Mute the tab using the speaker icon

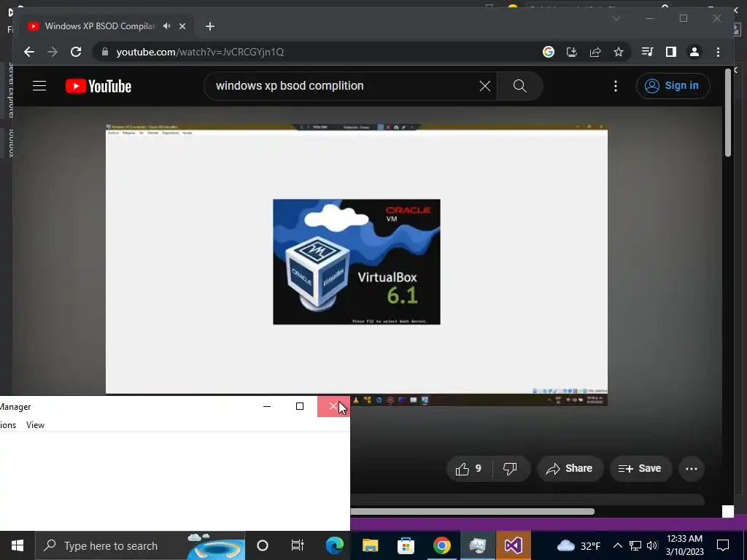click(167, 26)
